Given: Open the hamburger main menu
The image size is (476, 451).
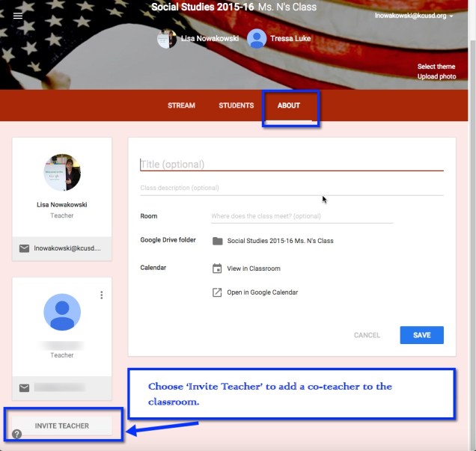Looking at the screenshot, I should click(x=18, y=16).
